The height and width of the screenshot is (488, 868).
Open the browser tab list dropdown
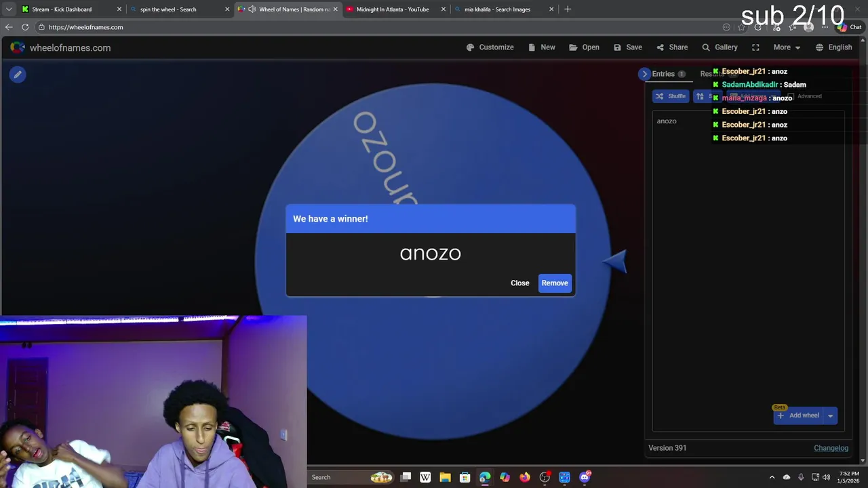[x=9, y=9]
